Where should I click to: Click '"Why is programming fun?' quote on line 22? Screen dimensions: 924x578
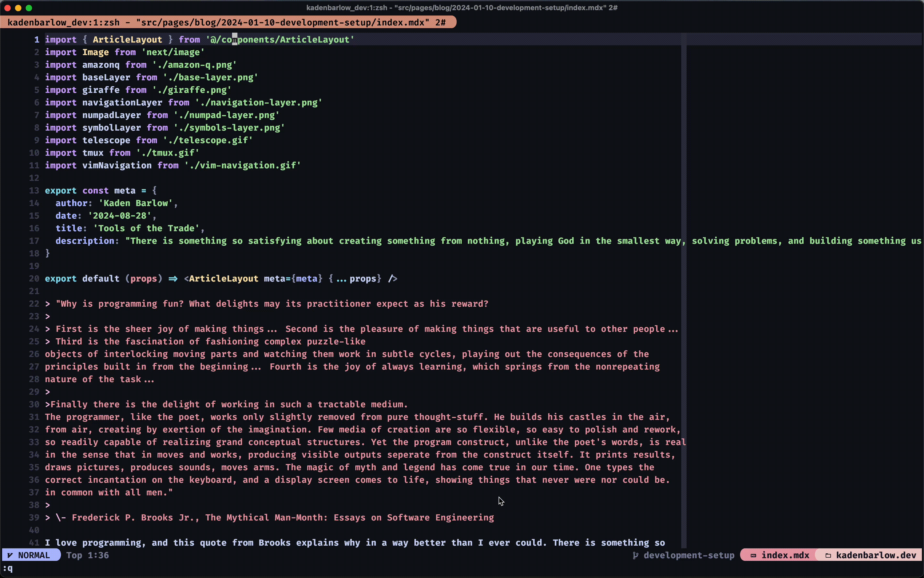coord(120,304)
